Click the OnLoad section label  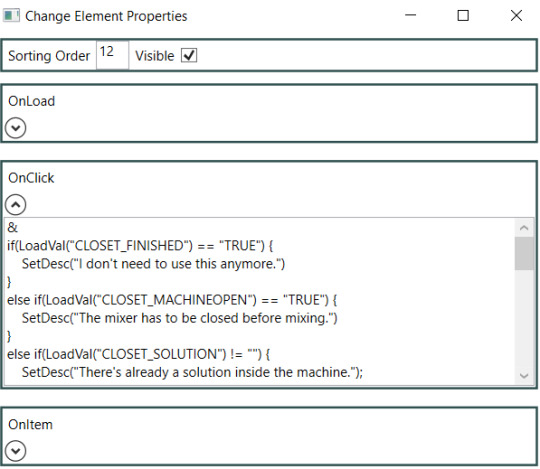click(x=31, y=101)
